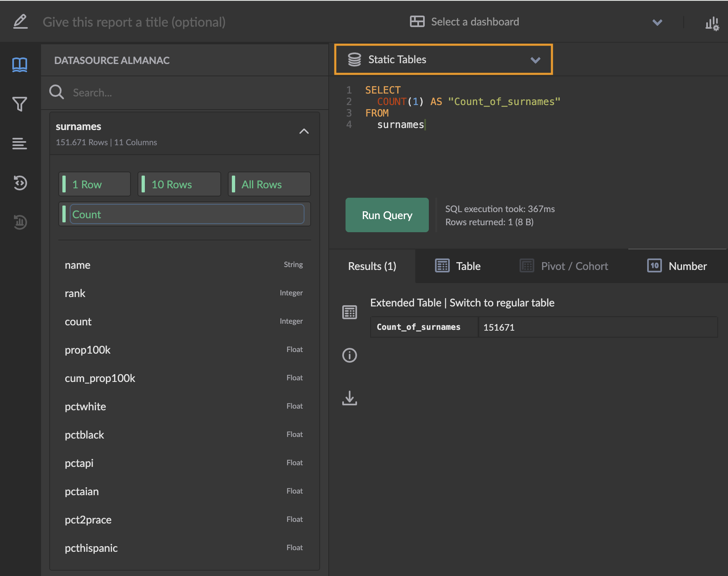This screenshot has height=576, width=728.
Task: Open the Datasource Almanac book icon
Action: tap(20, 64)
